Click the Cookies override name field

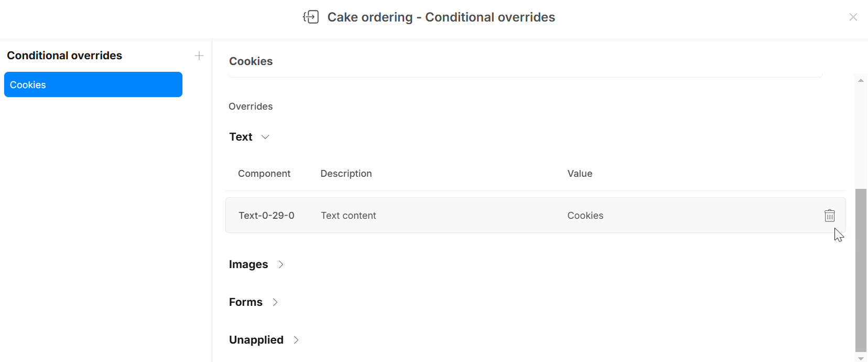(524, 62)
